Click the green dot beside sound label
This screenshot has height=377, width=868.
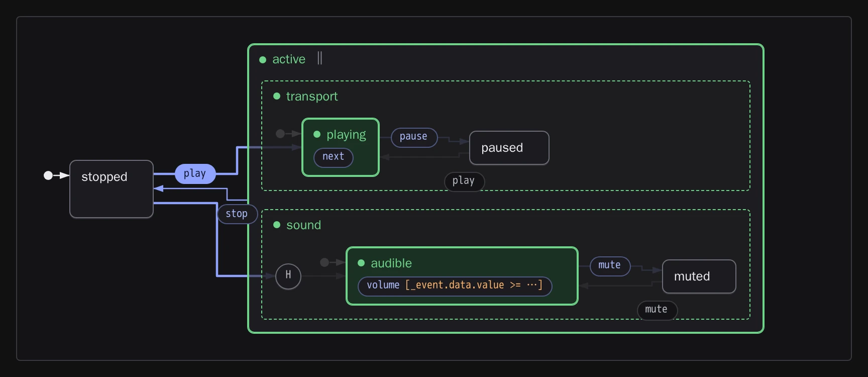click(x=276, y=225)
